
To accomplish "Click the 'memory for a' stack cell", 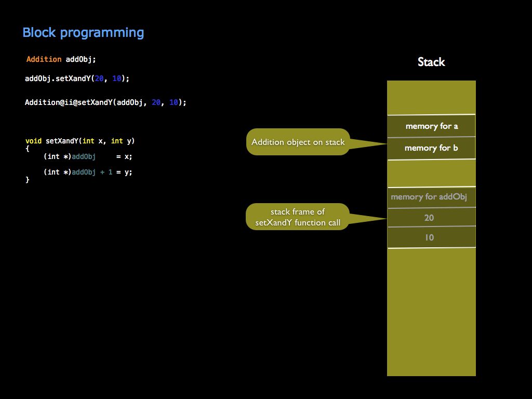I will [x=431, y=126].
